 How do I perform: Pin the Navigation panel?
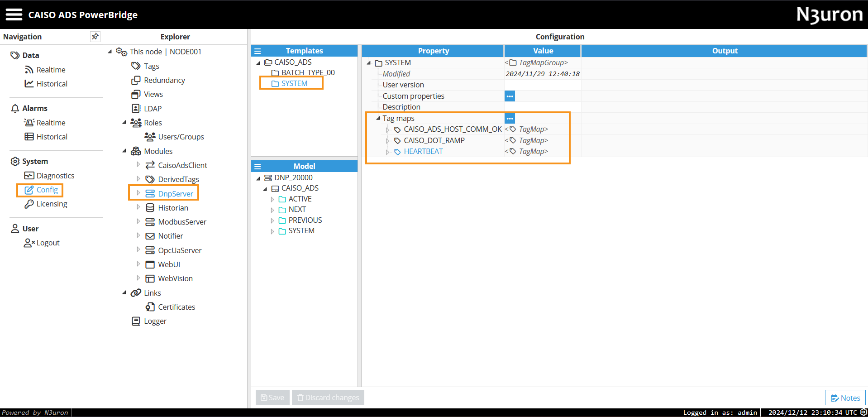pos(95,37)
